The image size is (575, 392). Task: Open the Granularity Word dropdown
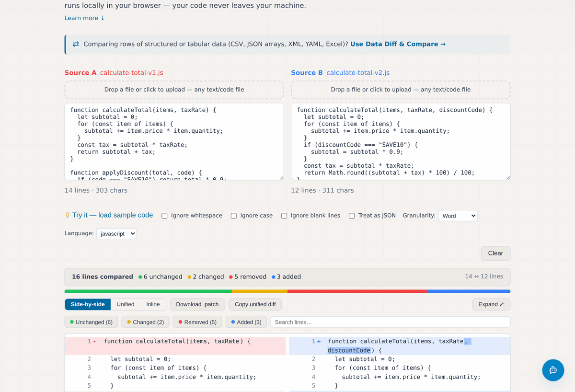458,216
